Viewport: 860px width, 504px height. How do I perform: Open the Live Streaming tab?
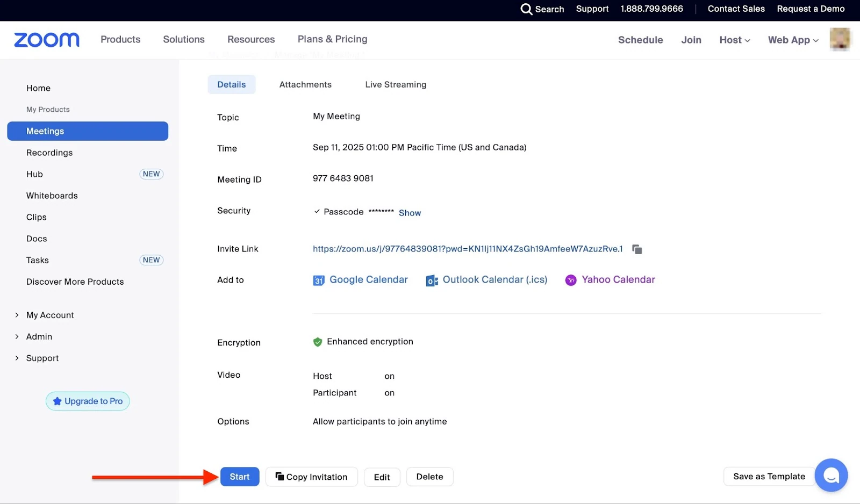(x=396, y=84)
